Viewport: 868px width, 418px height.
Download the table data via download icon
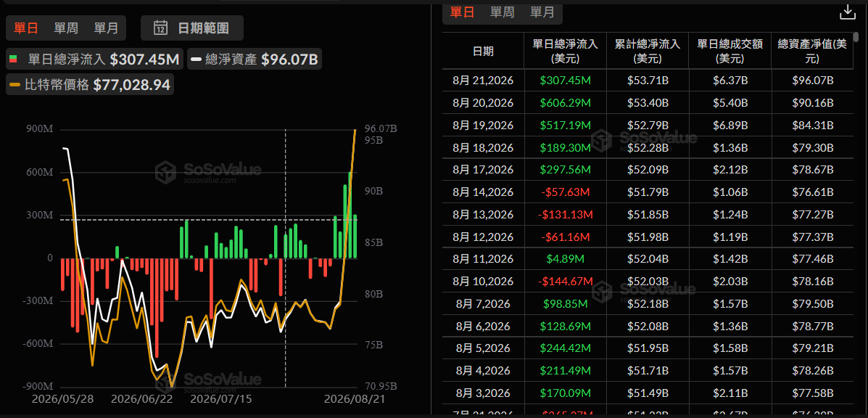point(848,12)
